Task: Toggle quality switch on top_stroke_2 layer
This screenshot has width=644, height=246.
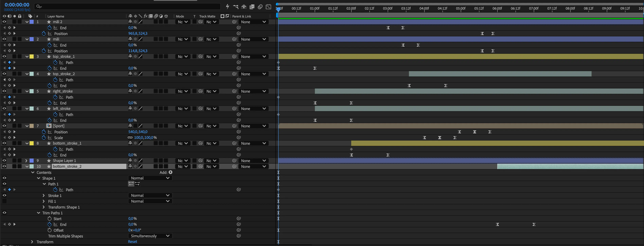Action: click(140, 74)
